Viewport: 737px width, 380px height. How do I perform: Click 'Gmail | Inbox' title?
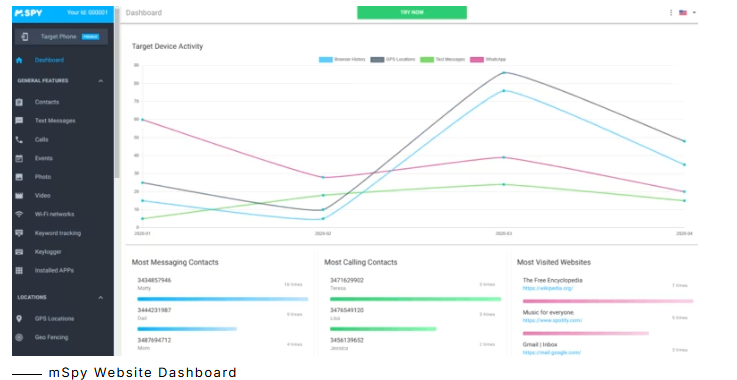tap(540, 345)
